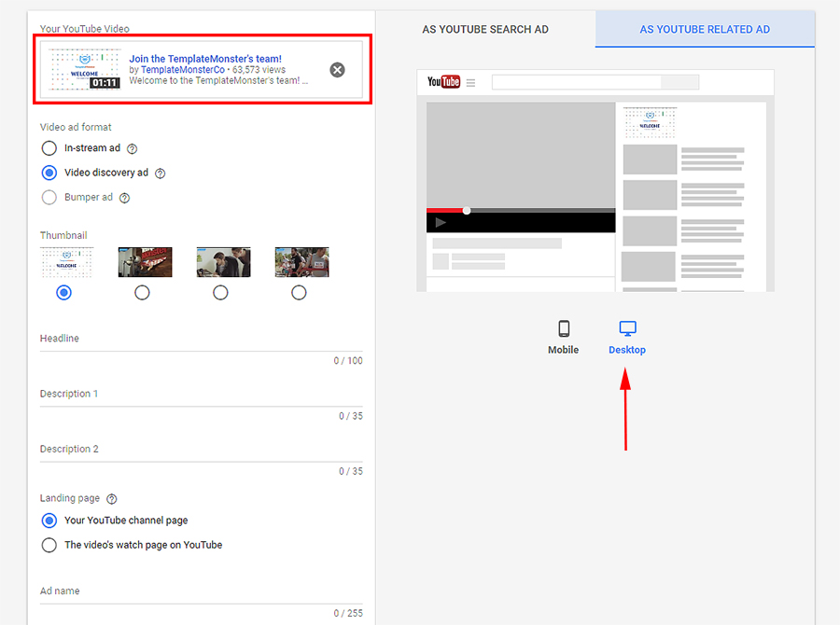Switch preview to Mobile device icon
This screenshot has height=625, width=840.
[x=564, y=328]
